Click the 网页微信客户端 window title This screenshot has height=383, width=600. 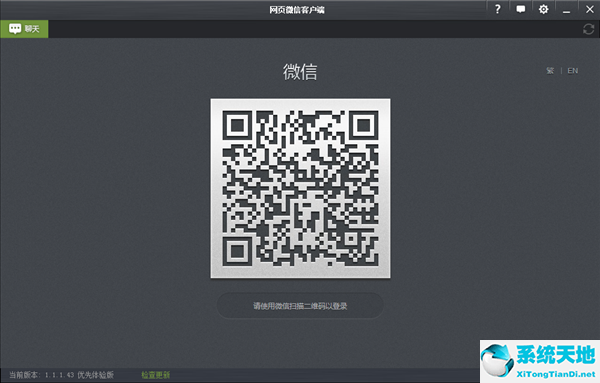[x=297, y=10]
